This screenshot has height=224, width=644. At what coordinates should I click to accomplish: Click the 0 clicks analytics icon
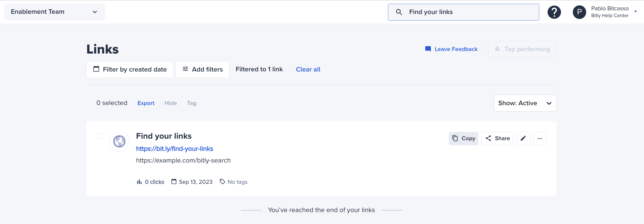click(139, 182)
